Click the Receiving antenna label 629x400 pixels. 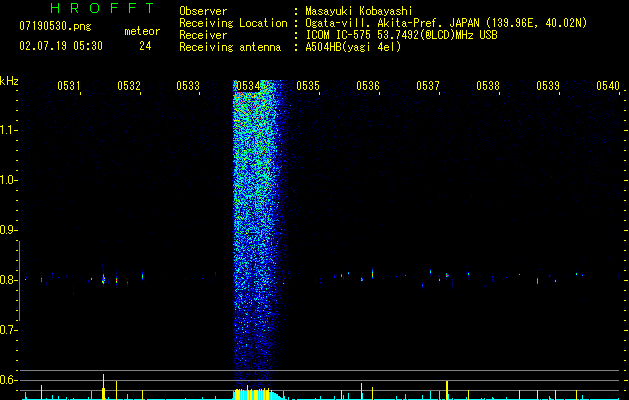click(230, 47)
